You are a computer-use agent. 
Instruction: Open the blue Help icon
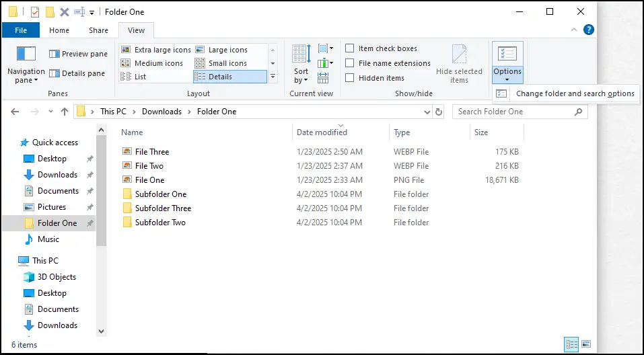click(x=589, y=30)
